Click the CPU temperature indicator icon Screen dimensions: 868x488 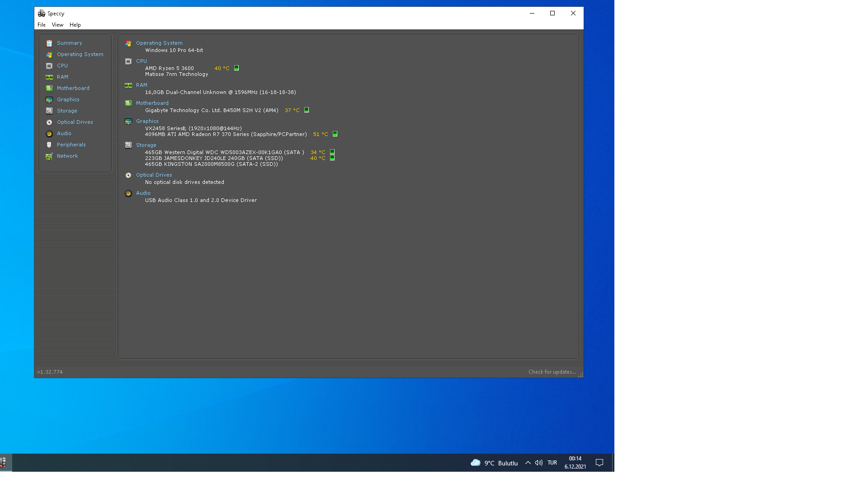click(x=236, y=68)
